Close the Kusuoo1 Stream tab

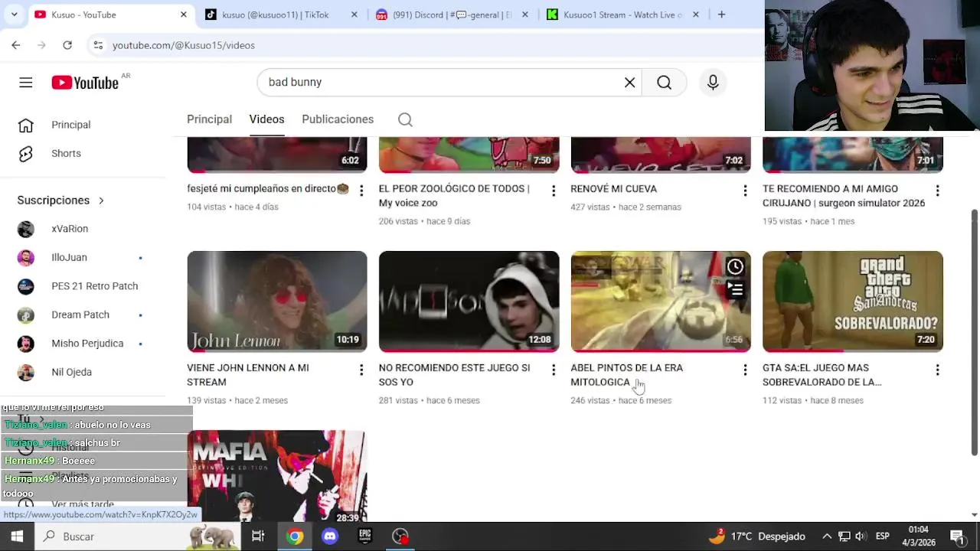pos(695,15)
